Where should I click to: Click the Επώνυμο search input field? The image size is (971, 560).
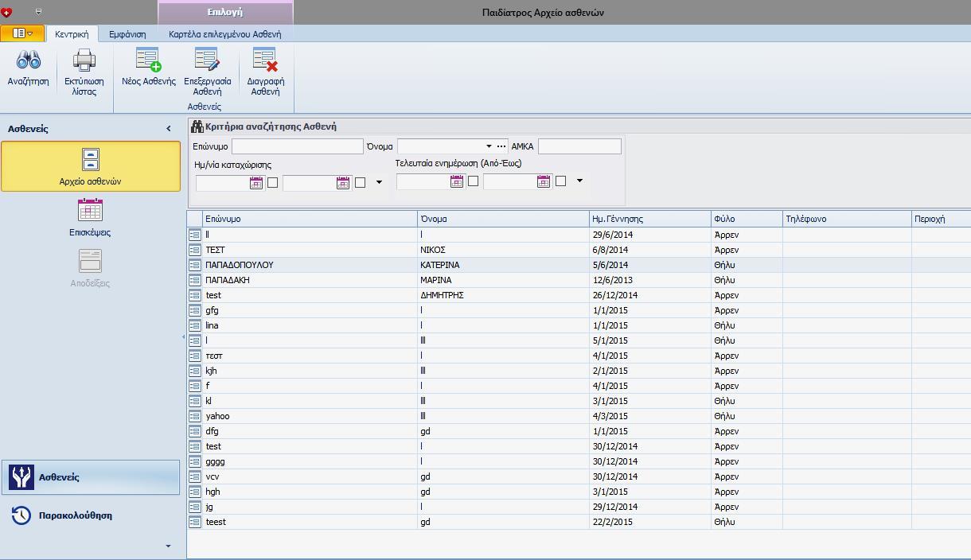(297, 146)
